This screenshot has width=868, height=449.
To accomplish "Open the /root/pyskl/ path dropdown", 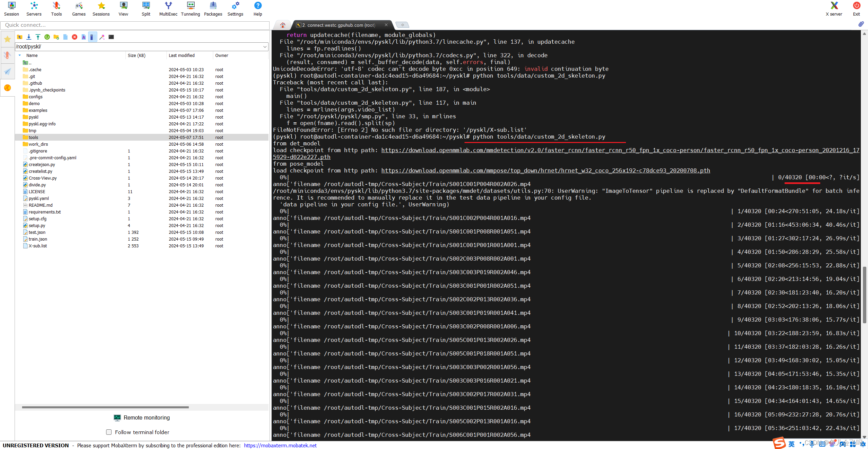I will click(x=265, y=46).
